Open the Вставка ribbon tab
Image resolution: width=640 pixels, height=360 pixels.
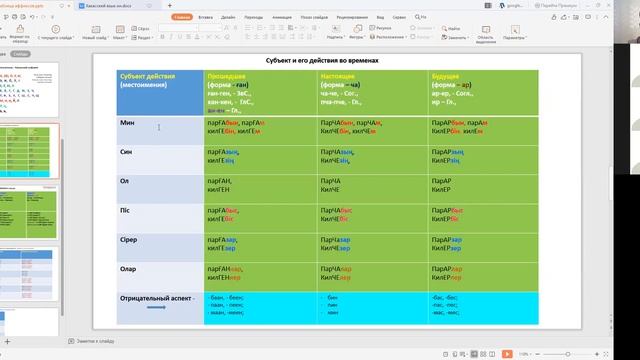coord(205,17)
